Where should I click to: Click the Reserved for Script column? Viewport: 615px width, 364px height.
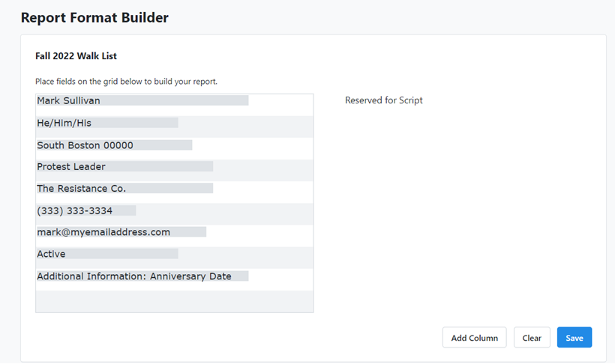383,100
